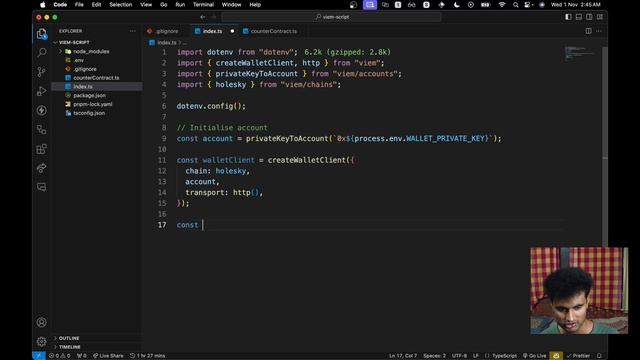Open the Apple menu
The width and height of the screenshot is (640, 360).
pos(42,5)
